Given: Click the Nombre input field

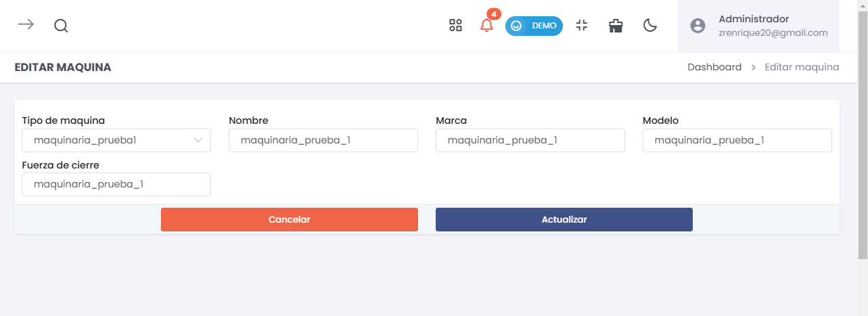Looking at the screenshot, I should tap(323, 141).
